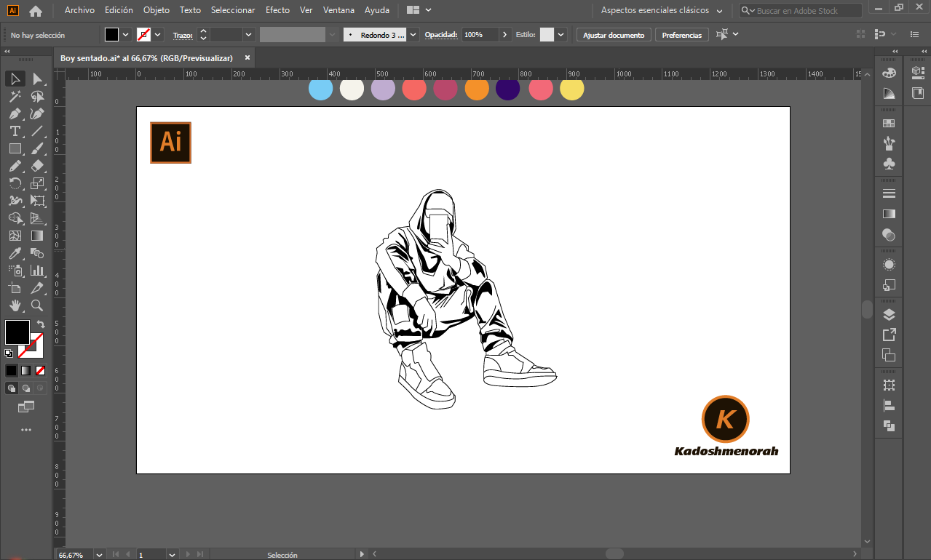Select the Gradient tool in the toolbar
The image size is (931, 560).
click(x=38, y=236)
